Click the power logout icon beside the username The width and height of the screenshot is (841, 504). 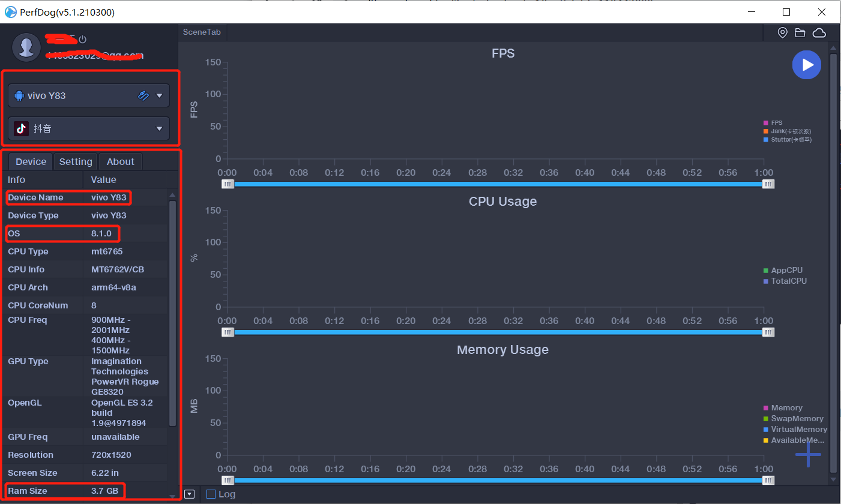click(83, 40)
